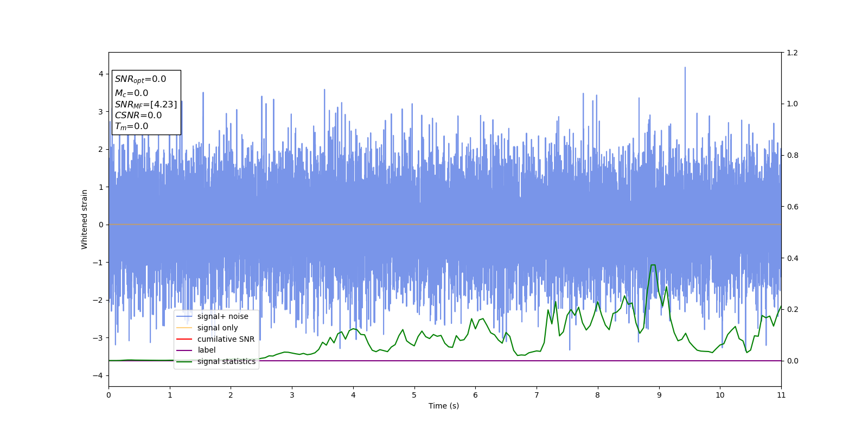The height and width of the screenshot is (434, 868).
Task: Click the tallest blue noise spike near 9.4 seconds
Action: click(685, 68)
